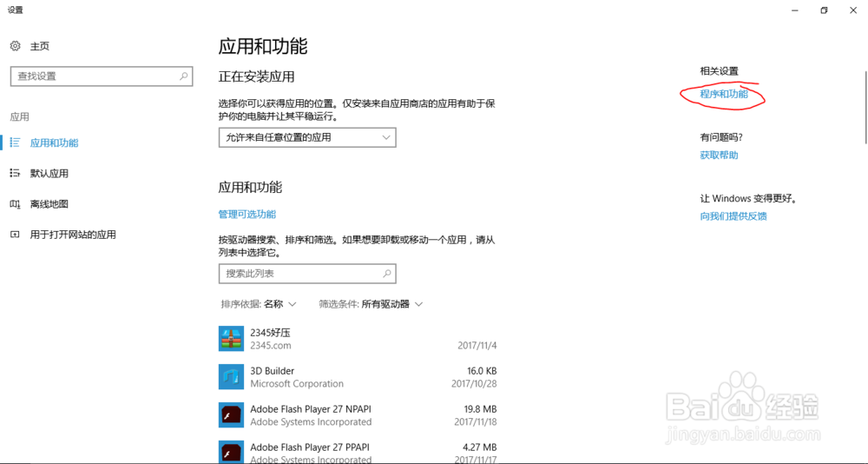Click the 2017/10/28 install date
The image size is (868, 464).
pos(475,383)
